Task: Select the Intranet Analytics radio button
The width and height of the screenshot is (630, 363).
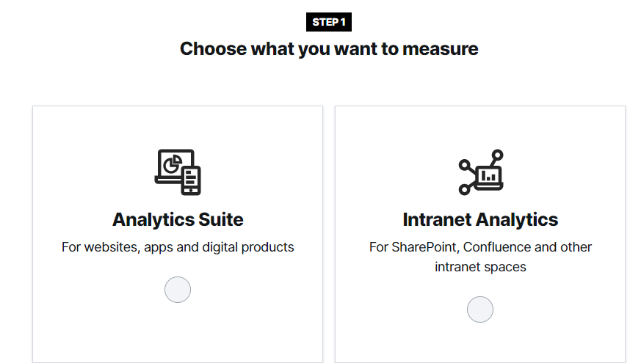Action: click(480, 310)
